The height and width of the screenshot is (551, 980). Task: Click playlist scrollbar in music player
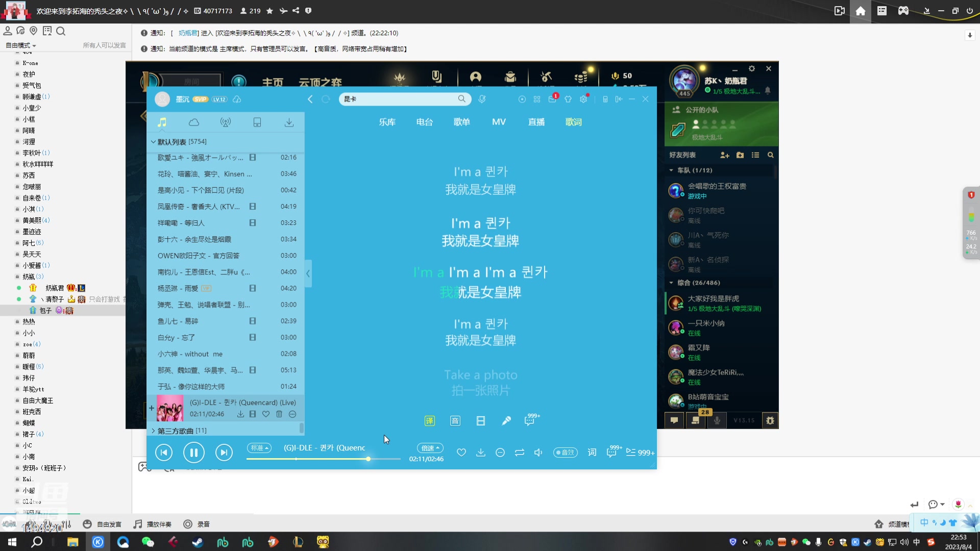(x=302, y=428)
